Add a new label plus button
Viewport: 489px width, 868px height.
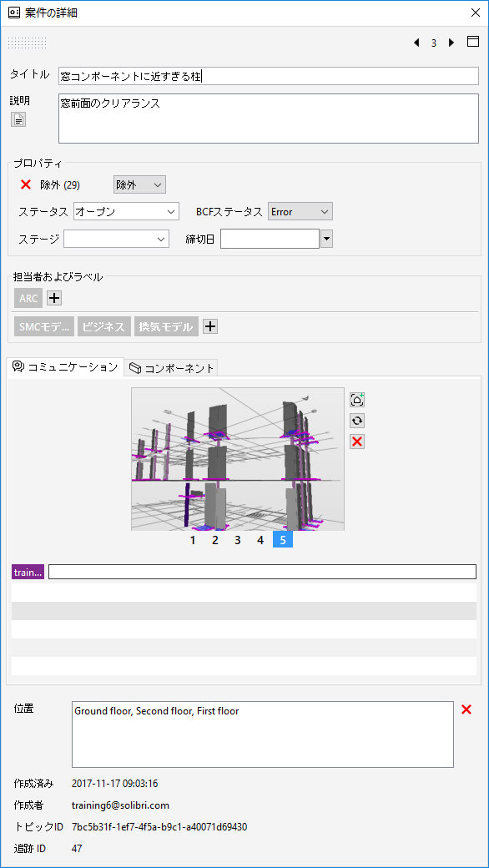[210, 326]
